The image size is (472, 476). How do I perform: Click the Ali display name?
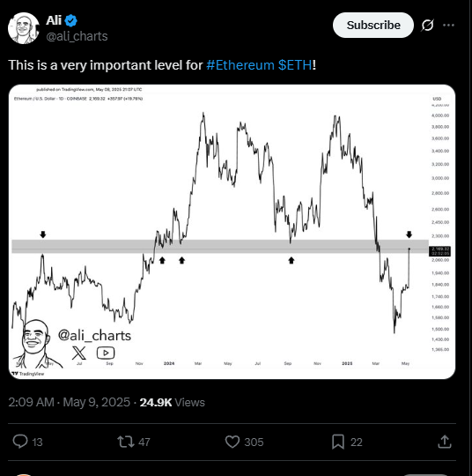click(x=54, y=20)
